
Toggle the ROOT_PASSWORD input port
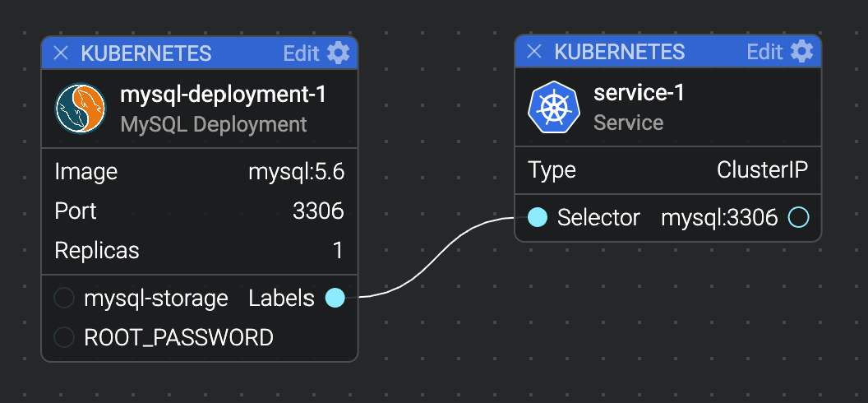coord(64,337)
